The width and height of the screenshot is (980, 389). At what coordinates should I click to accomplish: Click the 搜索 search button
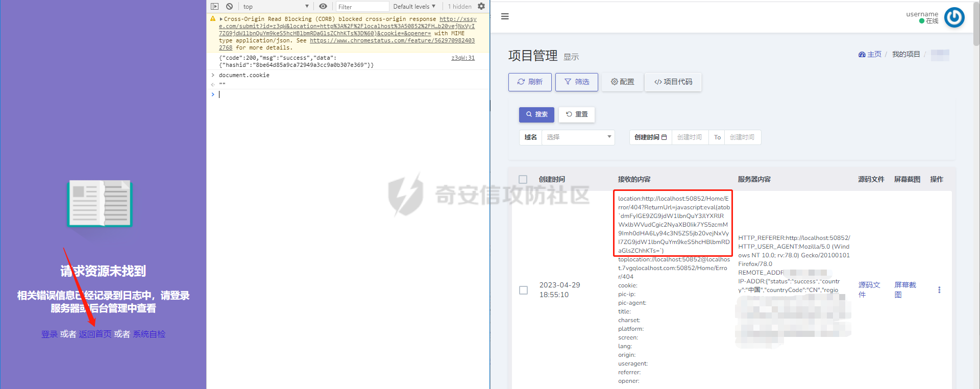(536, 114)
